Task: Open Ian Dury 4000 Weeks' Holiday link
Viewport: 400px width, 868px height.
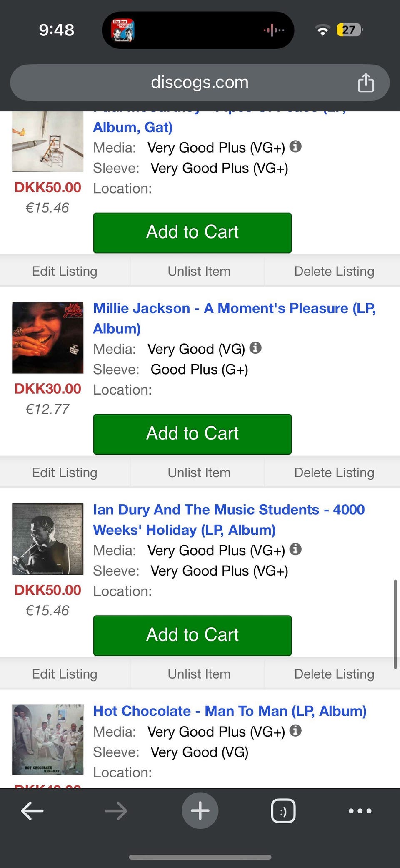Action: pyautogui.click(x=228, y=510)
